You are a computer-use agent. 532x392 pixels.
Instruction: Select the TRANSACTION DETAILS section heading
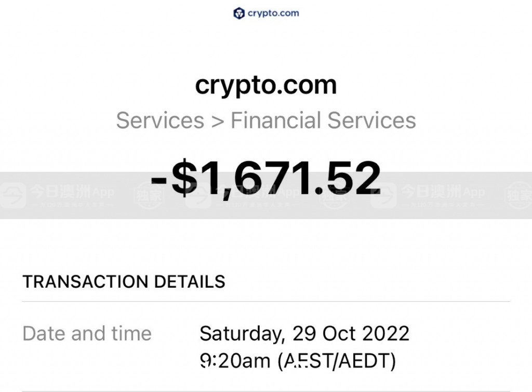pos(124,282)
